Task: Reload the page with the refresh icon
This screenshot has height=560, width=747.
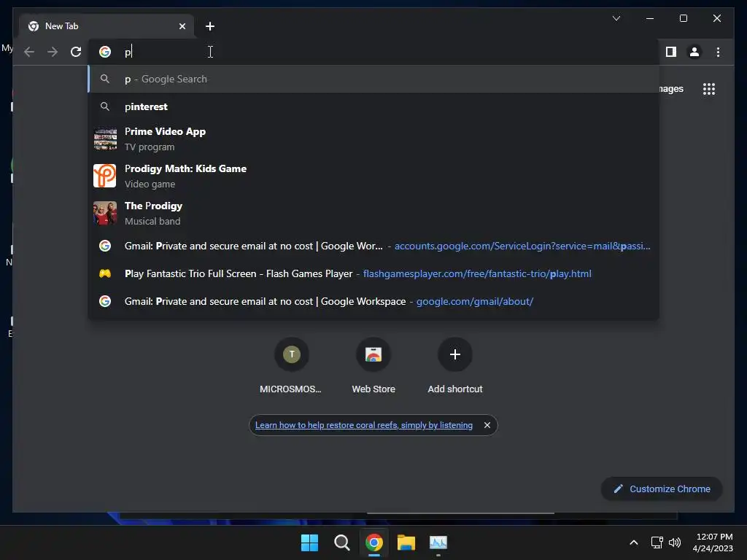Action: click(x=76, y=52)
